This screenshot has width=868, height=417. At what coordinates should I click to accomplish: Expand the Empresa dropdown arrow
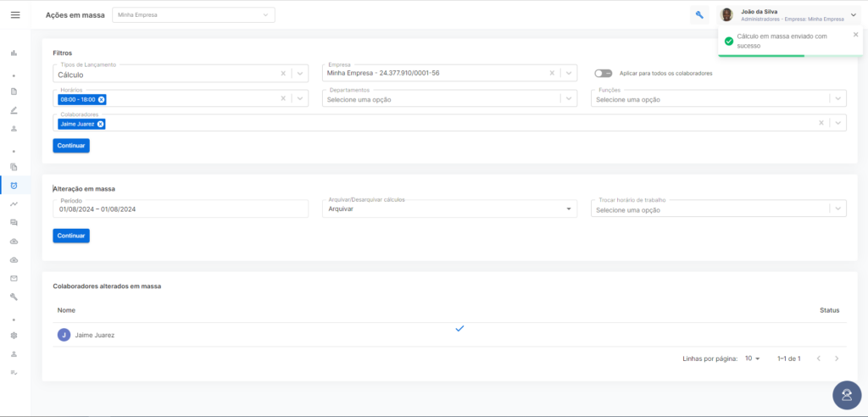click(x=569, y=73)
